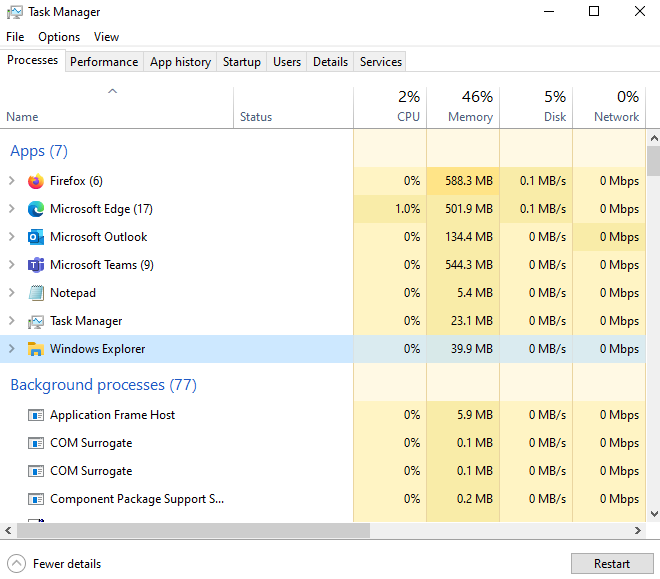Click the Microsoft Outlook icon
Viewport: 660px width, 579px height.
(36, 237)
